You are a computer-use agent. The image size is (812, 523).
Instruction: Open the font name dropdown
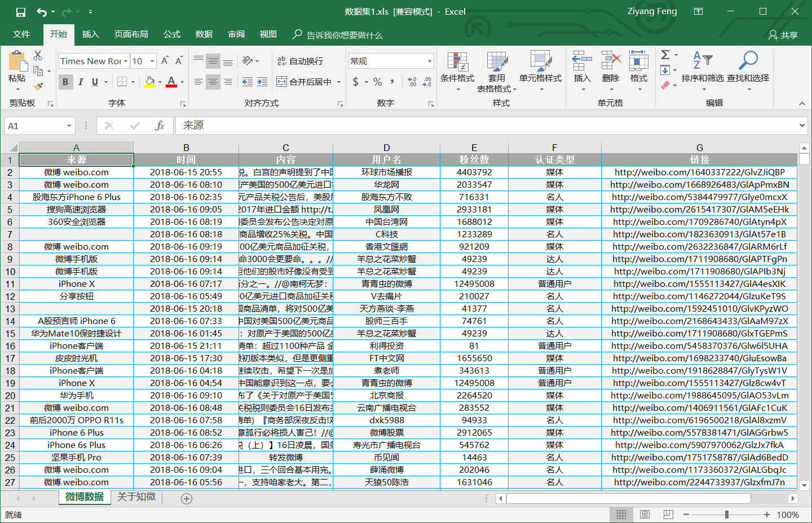click(126, 61)
